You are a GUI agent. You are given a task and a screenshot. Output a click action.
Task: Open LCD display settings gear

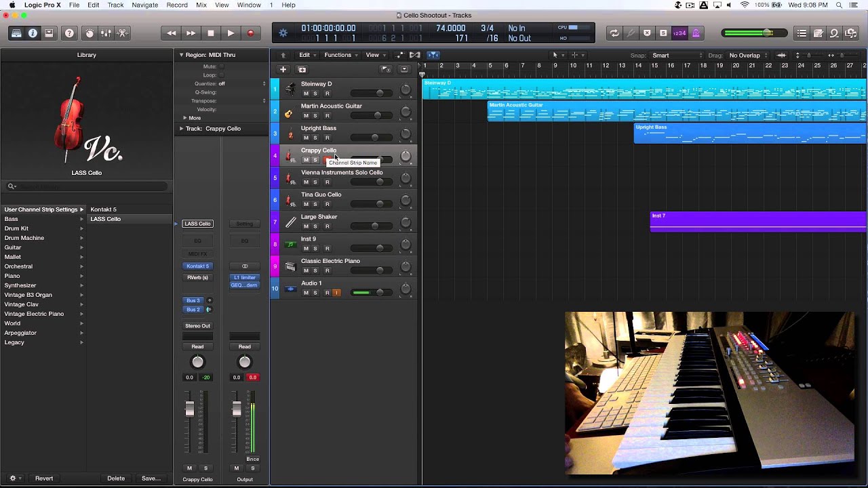point(283,33)
